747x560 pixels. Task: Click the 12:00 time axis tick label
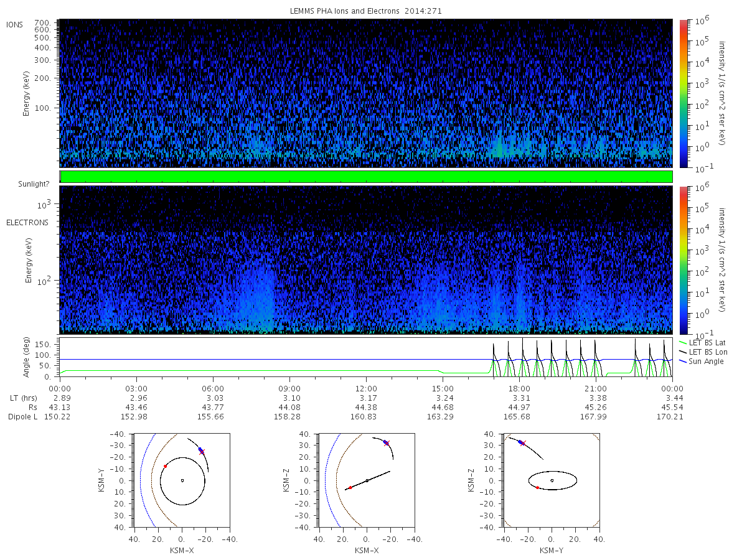coord(366,388)
